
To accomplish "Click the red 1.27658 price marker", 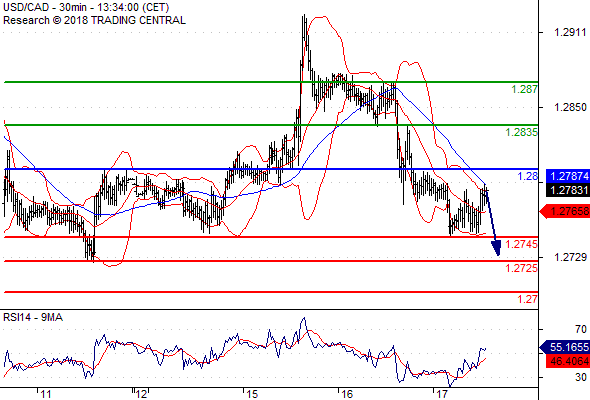I will coord(564,211).
